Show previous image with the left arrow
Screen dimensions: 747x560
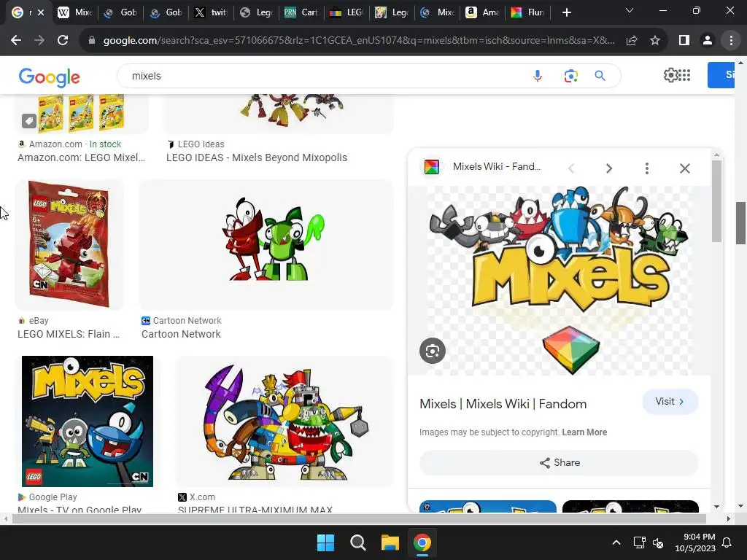tap(571, 168)
